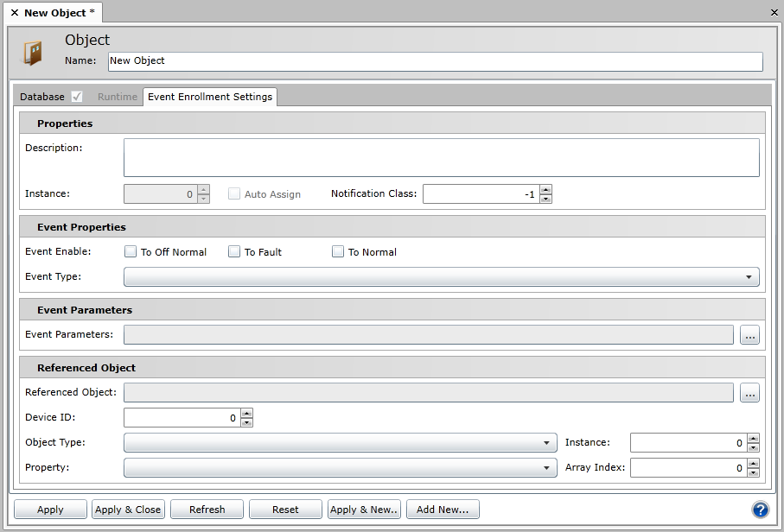Increase Array Index with up arrow
This screenshot has height=532, width=784.
[x=753, y=463]
